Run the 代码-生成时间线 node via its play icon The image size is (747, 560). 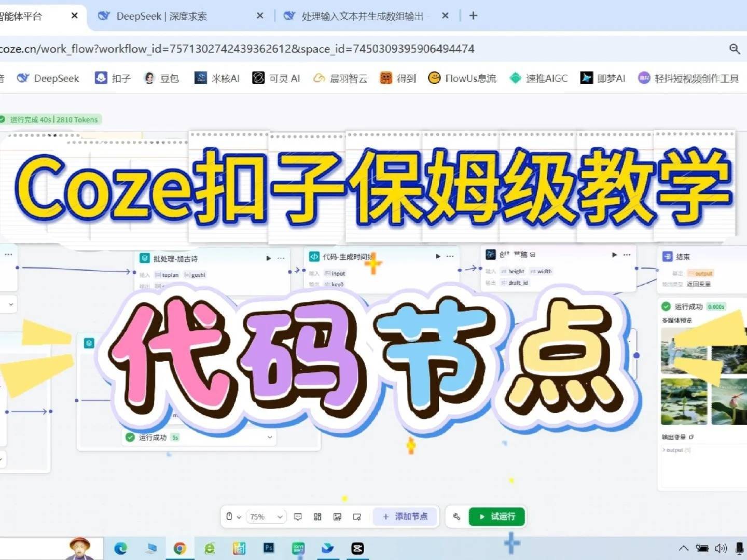pyautogui.click(x=437, y=256)
